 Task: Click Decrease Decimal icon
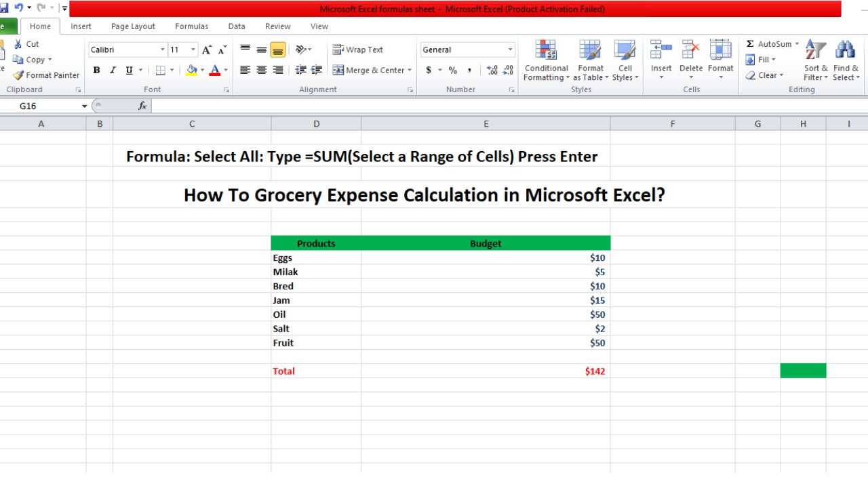click(508, 70)
